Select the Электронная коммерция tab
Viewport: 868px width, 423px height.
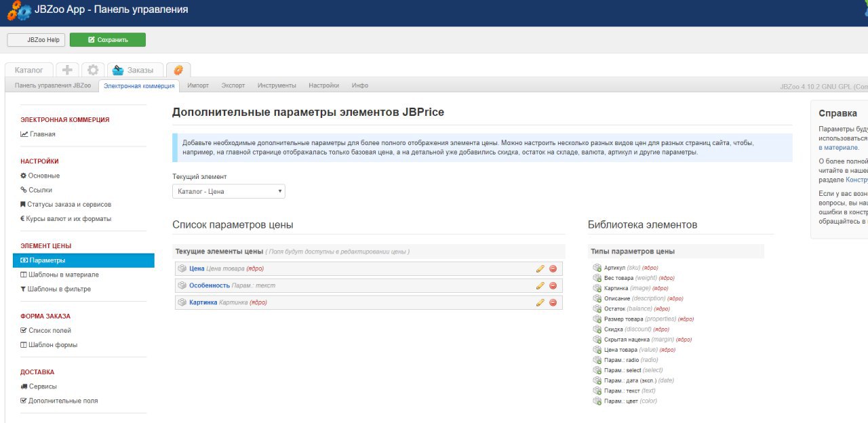point(139,85)
